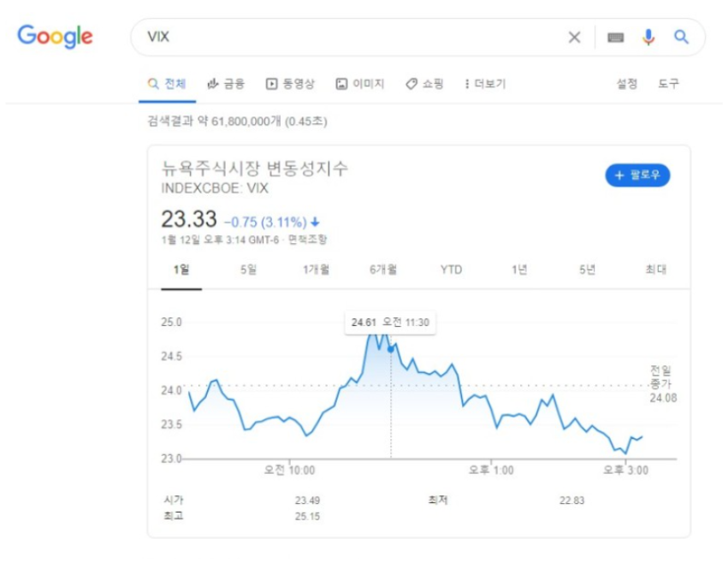Click the 검색결과 약 61,800,000개 result count
The image size is (728, 569).
237,122
